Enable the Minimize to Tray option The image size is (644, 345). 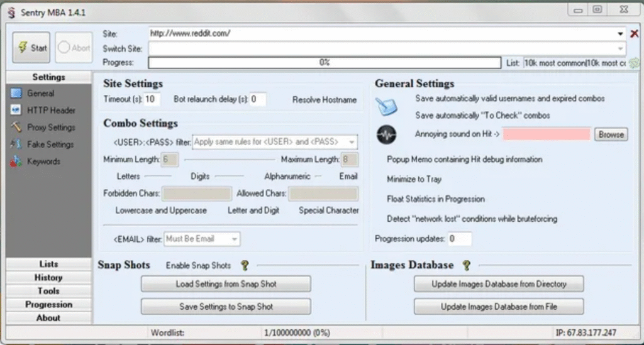click(414, 179)
